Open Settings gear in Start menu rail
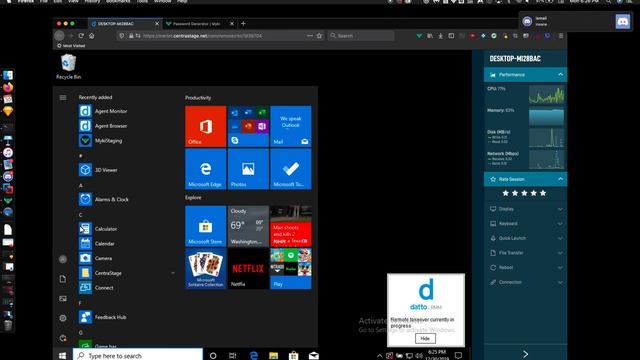 [x=63, y=318]
